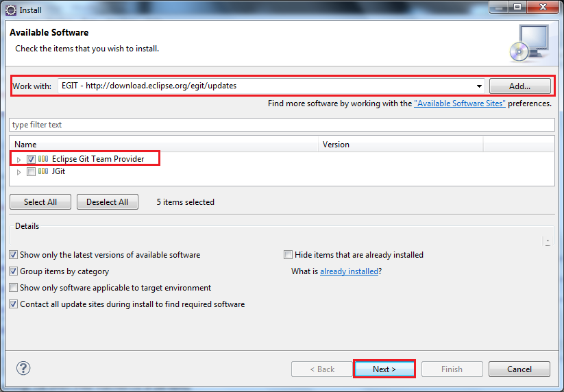This screenshot has height=392, width=564.
Task: Click the type filter text field
Action: pyautogui.click(x=282, y=125)
